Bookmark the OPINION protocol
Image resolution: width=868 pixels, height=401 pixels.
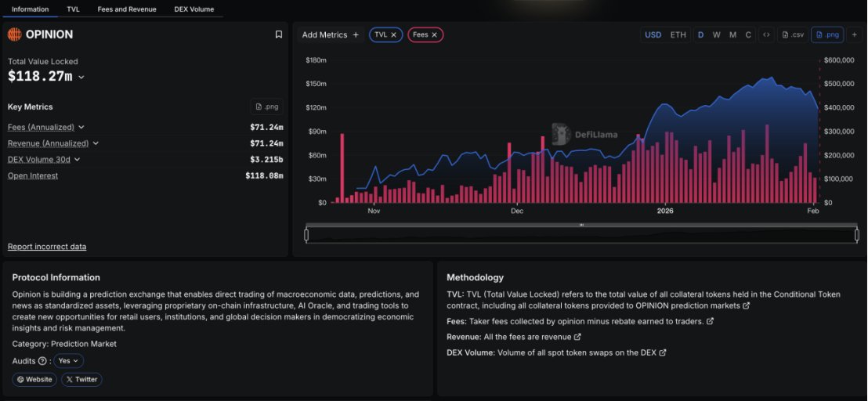[278, 34]
